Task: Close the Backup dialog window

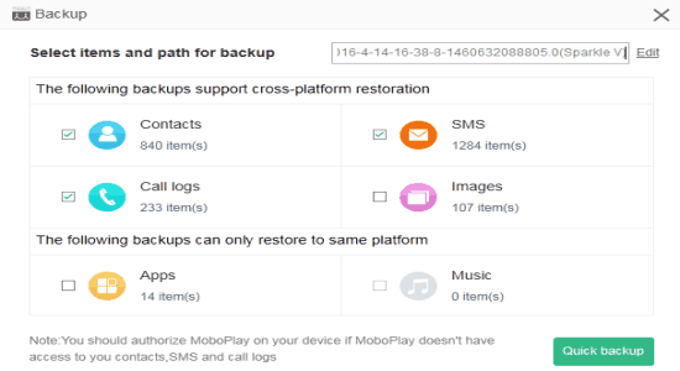Action: (661, 15)
